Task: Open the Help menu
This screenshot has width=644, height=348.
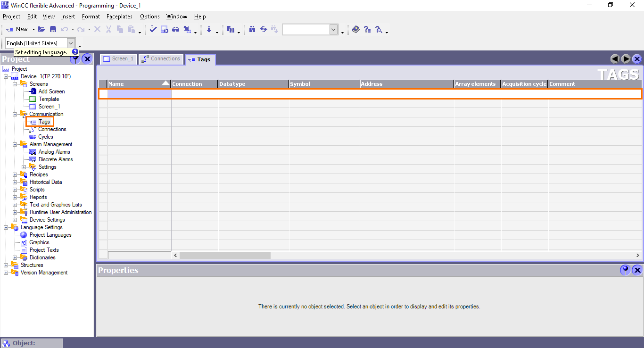Action: [200, 17]
